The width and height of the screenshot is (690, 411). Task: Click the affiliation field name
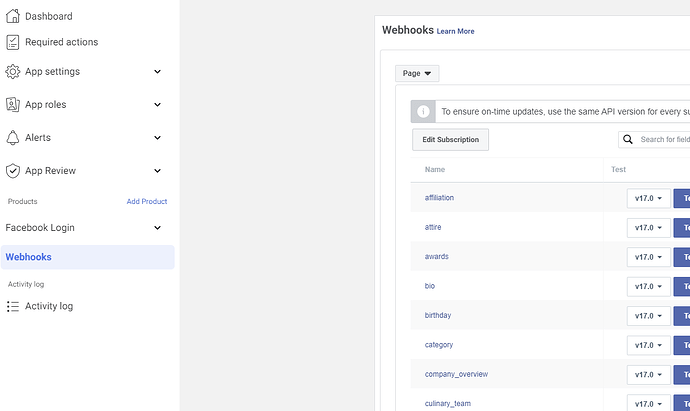[439, 198]
